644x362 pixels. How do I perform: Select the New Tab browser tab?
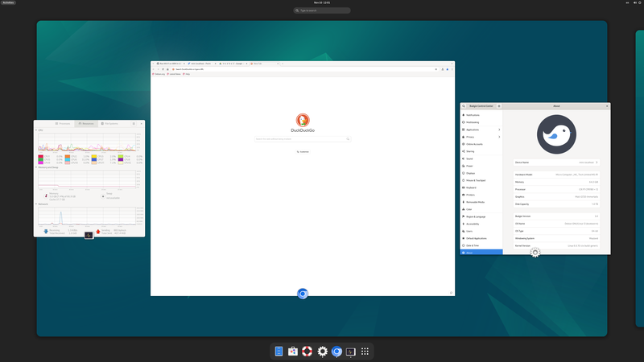click(265, 64)
